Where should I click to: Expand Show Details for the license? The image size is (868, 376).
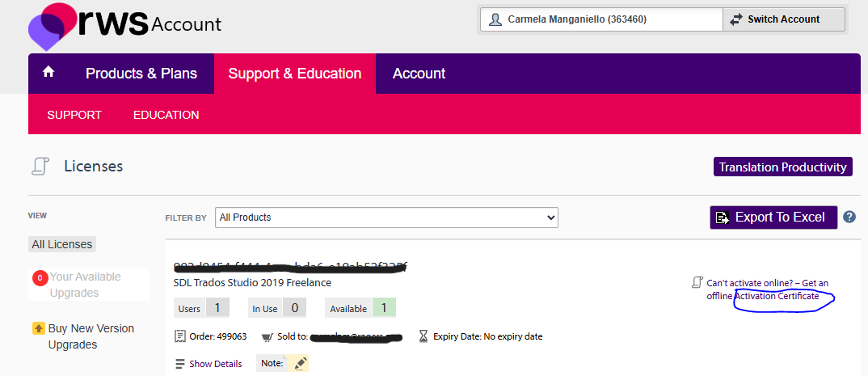pos(215,364)
